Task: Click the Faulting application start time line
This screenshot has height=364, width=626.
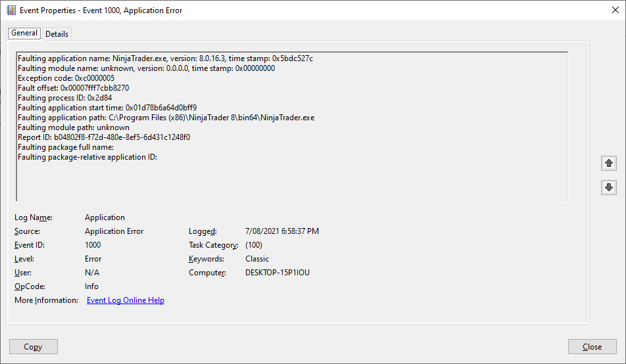Action: pyautogui.click(x=107, y=108)
